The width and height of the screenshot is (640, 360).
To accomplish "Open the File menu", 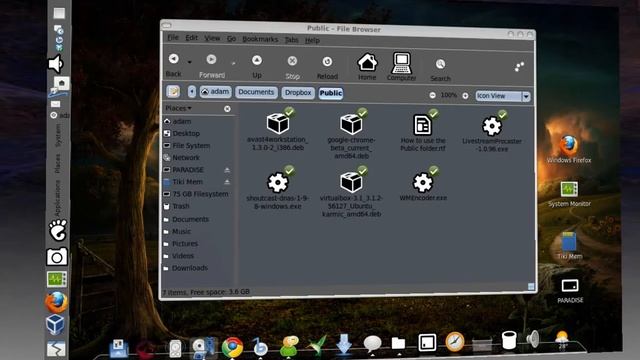I will coord(173,38).
